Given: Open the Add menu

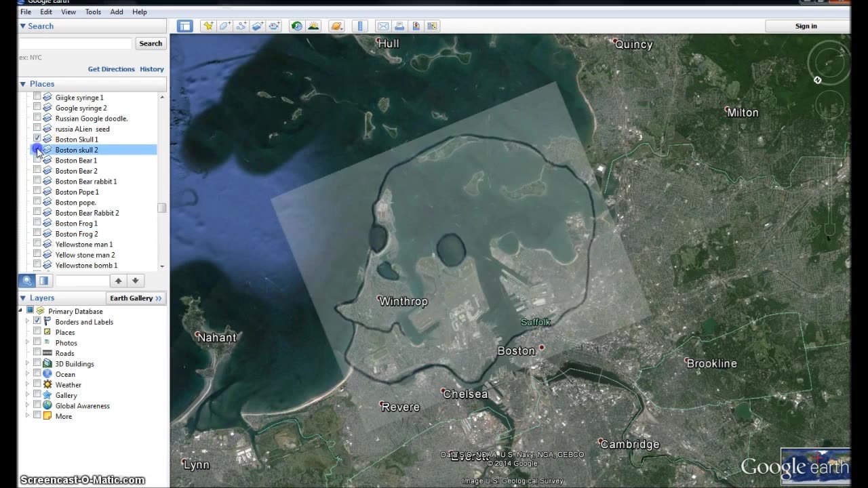Looking at the screenshot, I should point(117,12).
